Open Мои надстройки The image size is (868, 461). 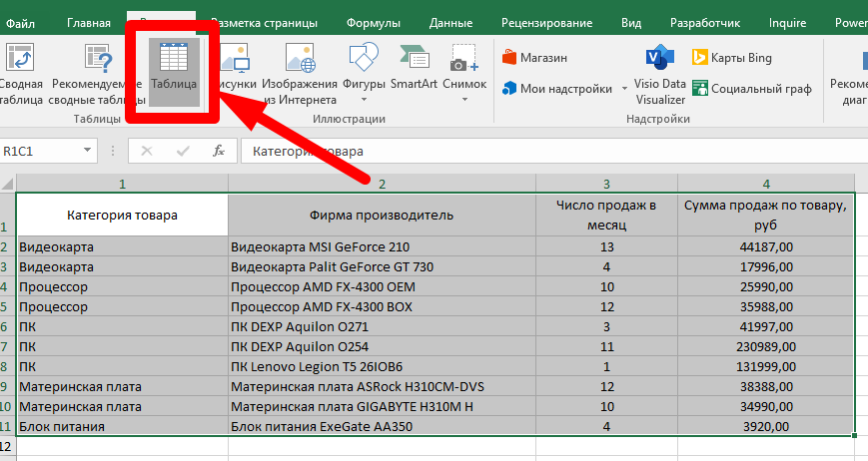pos(557,89)
